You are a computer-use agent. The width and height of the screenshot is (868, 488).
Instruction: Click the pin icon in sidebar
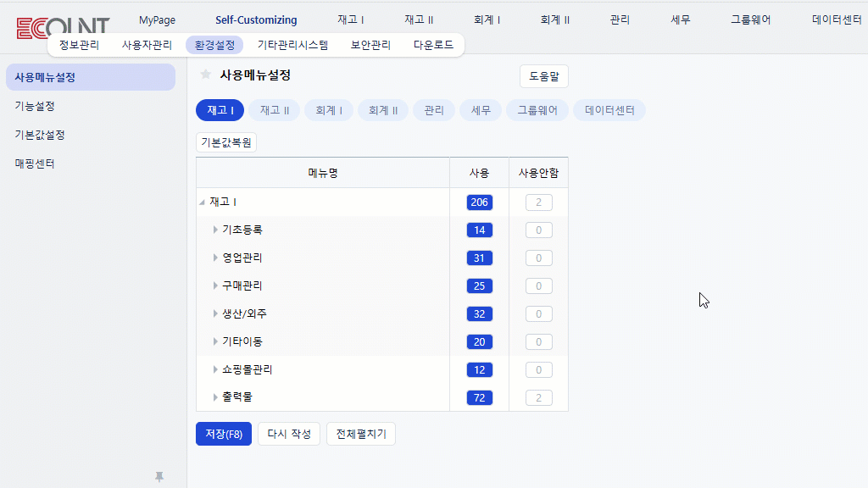pyautogui.click(x=159, y=477)
